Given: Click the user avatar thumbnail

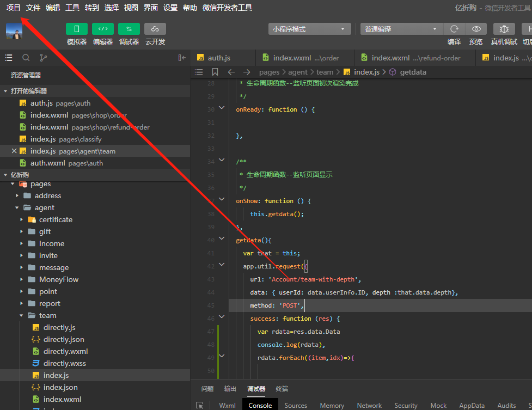Looking at the screenshot, I should pyautogui.click(x=14, y=31).
